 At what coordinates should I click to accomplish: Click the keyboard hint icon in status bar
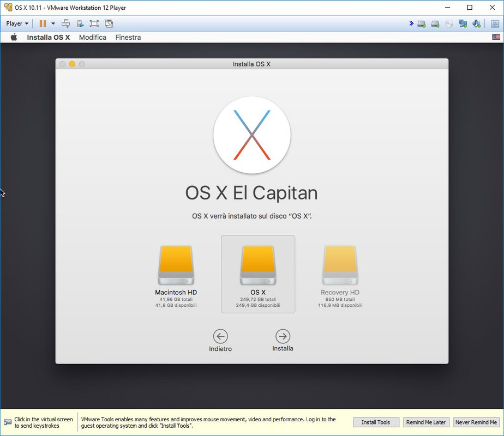(8, 422)
